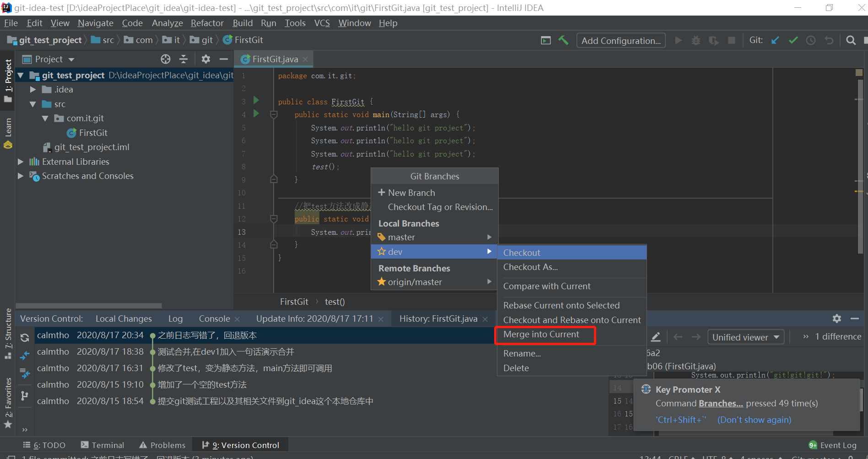Expand Scratches and Consoles node

pyautogui.click(x=21, y=176)
